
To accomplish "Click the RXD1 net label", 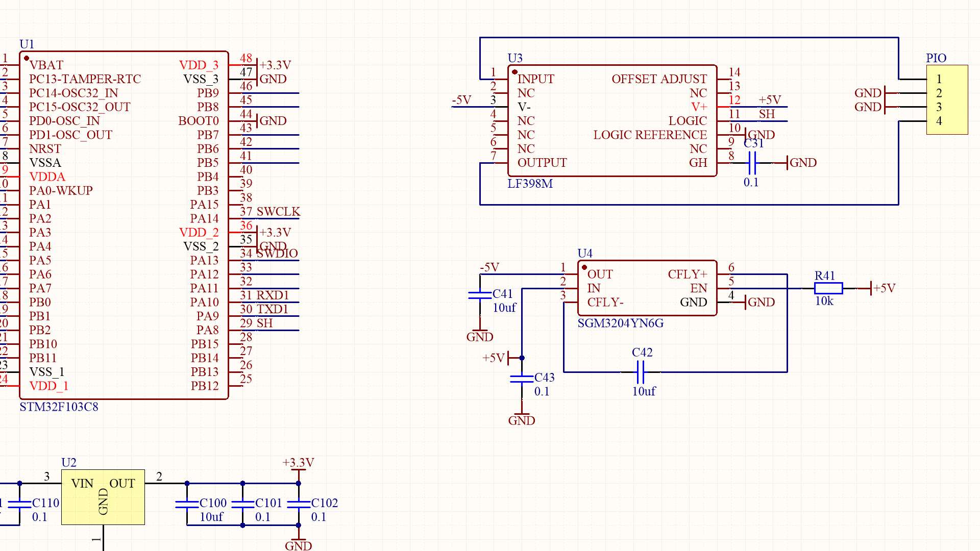I will pyautogui.click(x=273, y=295).
